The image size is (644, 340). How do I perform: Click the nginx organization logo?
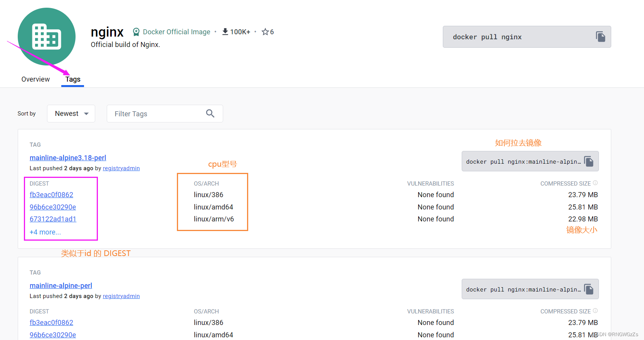(x=47, y=37)
